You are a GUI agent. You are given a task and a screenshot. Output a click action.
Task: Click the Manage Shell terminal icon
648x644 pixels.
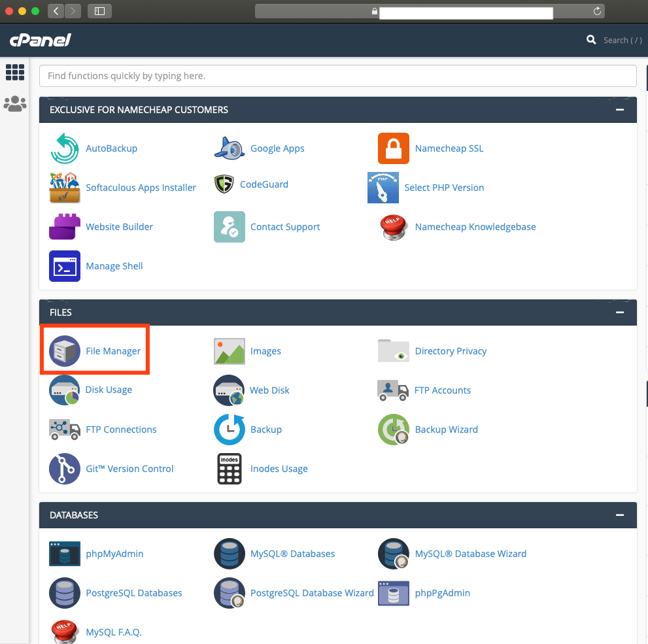(65, 266)
